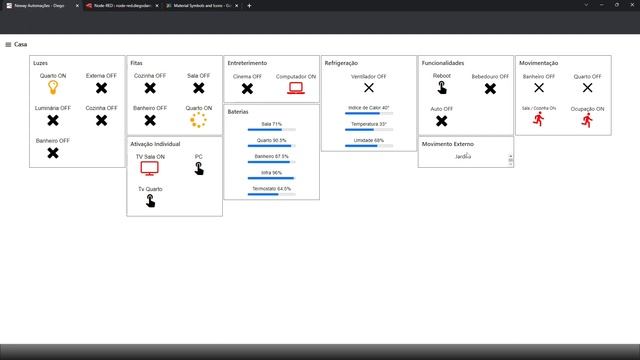
Task: Switch to the Node-RED browser tab
Action: click(122, 6)
